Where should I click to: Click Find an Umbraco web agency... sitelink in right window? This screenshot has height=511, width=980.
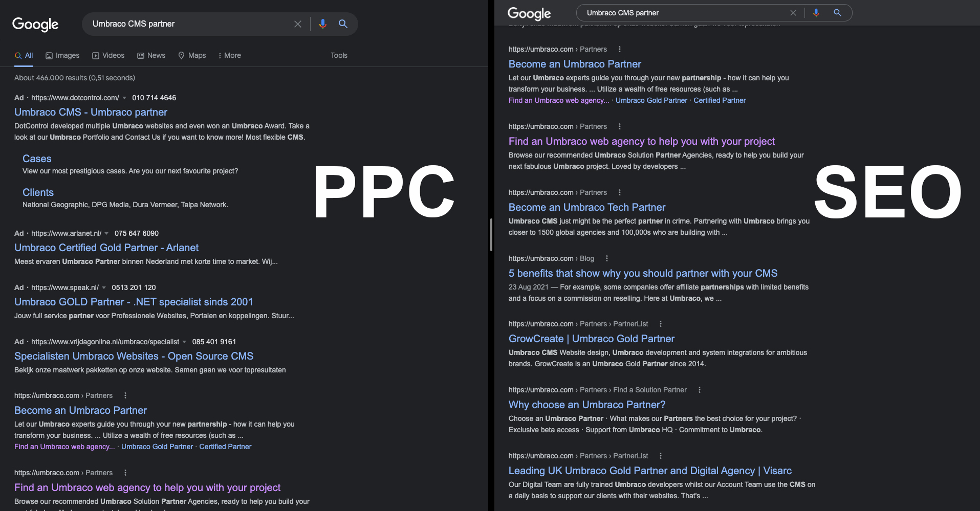click(559, 100)
